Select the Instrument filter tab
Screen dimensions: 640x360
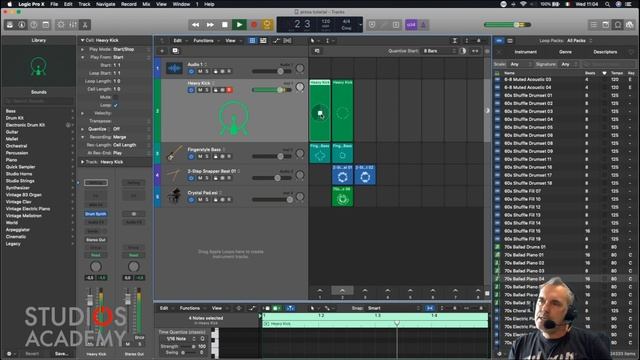(525, 52)
